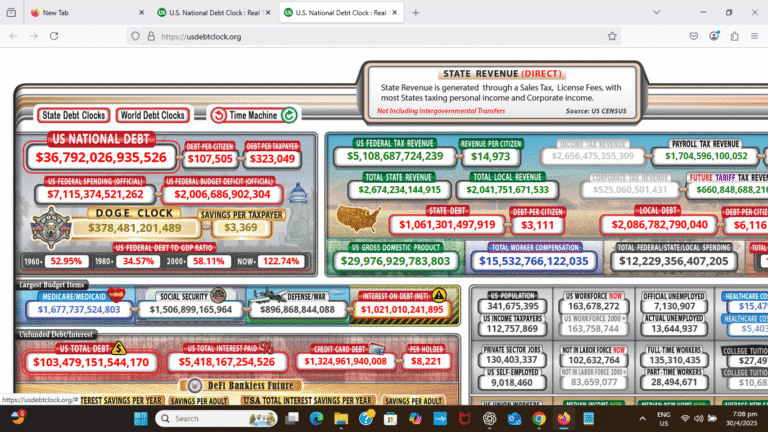
Task: Close the active Debt Clock tab
Action: [395, 13]
